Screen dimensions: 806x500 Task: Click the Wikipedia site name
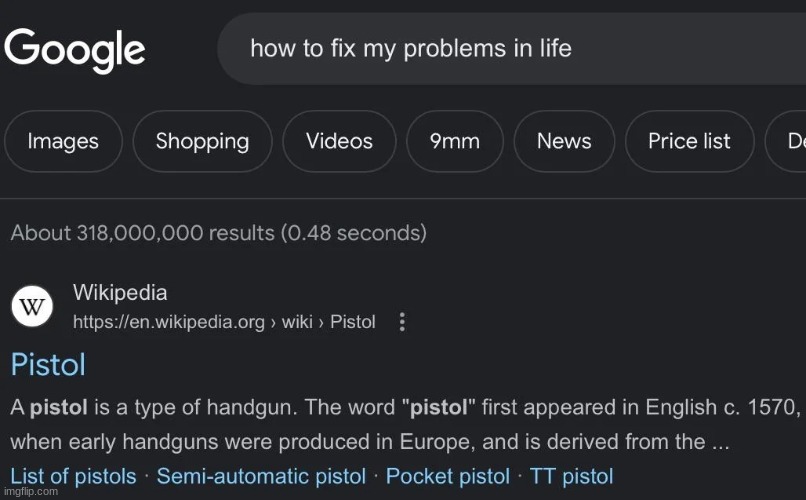click(120, 293)
